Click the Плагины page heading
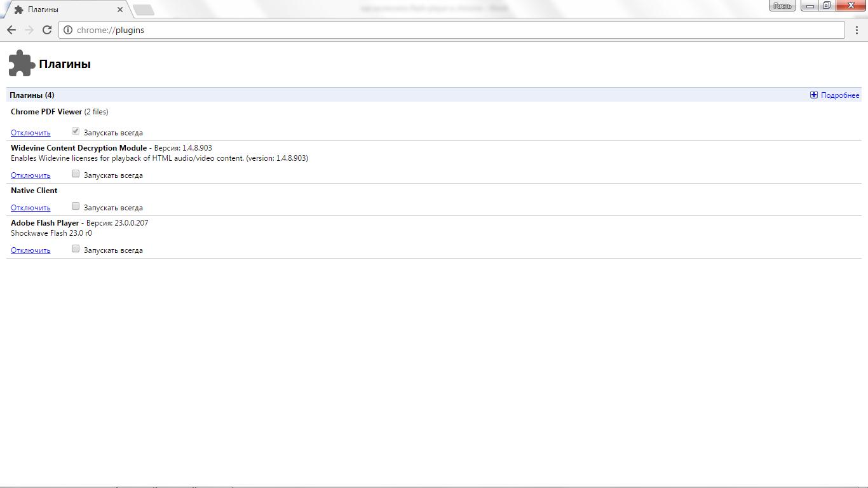The image size is (868, 488). click(65, 64)
